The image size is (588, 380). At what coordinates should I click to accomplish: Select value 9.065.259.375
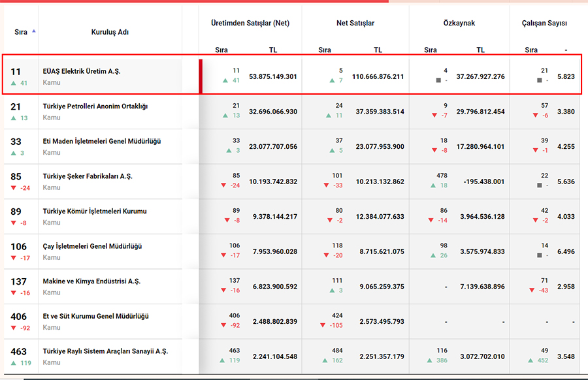(382, 287)
